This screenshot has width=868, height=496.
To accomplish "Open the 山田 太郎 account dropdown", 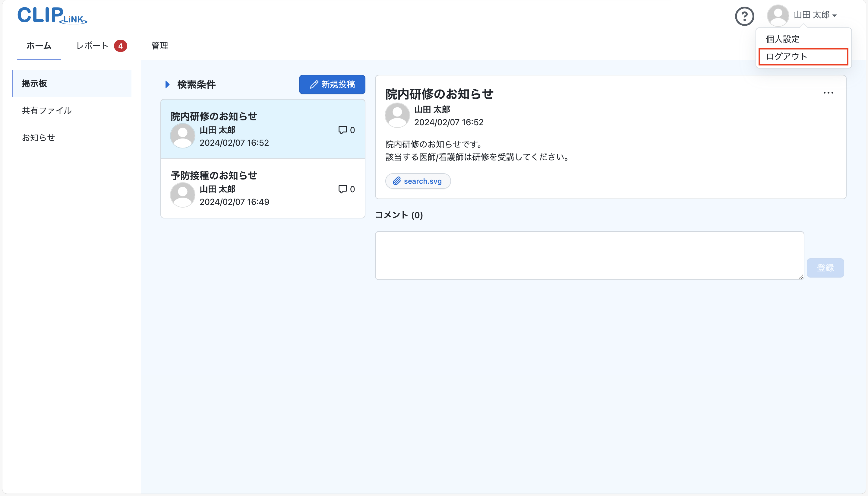I will coord(813,15).
